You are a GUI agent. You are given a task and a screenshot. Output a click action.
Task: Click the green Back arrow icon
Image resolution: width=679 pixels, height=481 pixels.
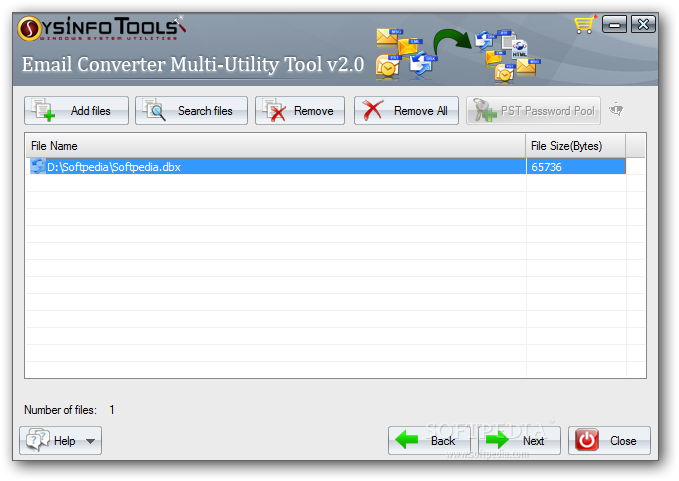(406, 440)
